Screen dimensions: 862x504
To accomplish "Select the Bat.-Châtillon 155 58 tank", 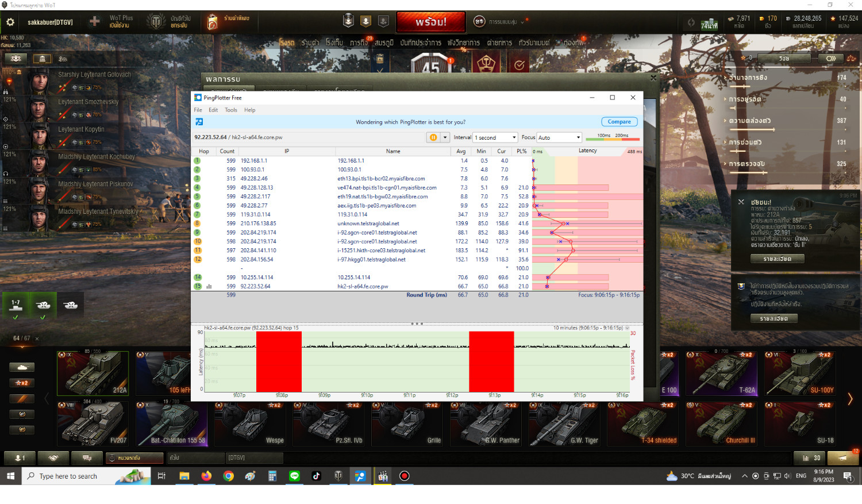I will click(x=171, y=424).
